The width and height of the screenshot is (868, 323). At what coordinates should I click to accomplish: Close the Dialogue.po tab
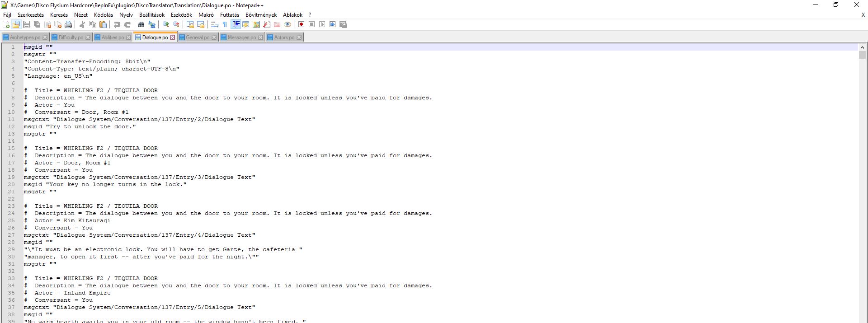[x=172, y=37]
